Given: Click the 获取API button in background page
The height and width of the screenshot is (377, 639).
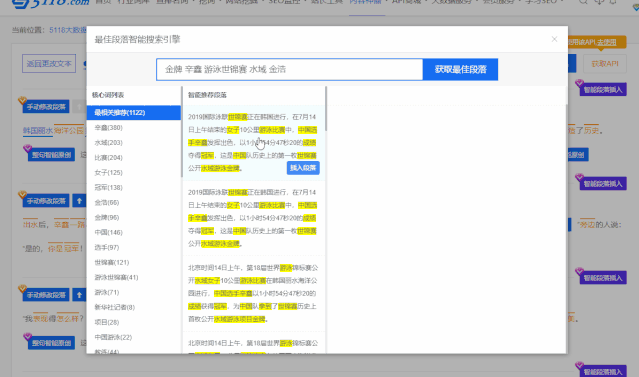Looking at the screenshot, I should [x=605, y=64].
